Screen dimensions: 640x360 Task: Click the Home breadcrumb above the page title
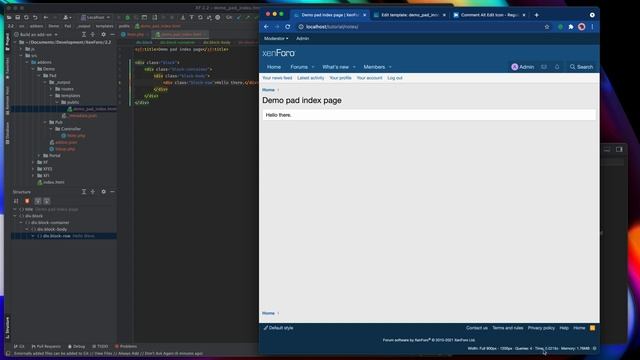[268, 90]
